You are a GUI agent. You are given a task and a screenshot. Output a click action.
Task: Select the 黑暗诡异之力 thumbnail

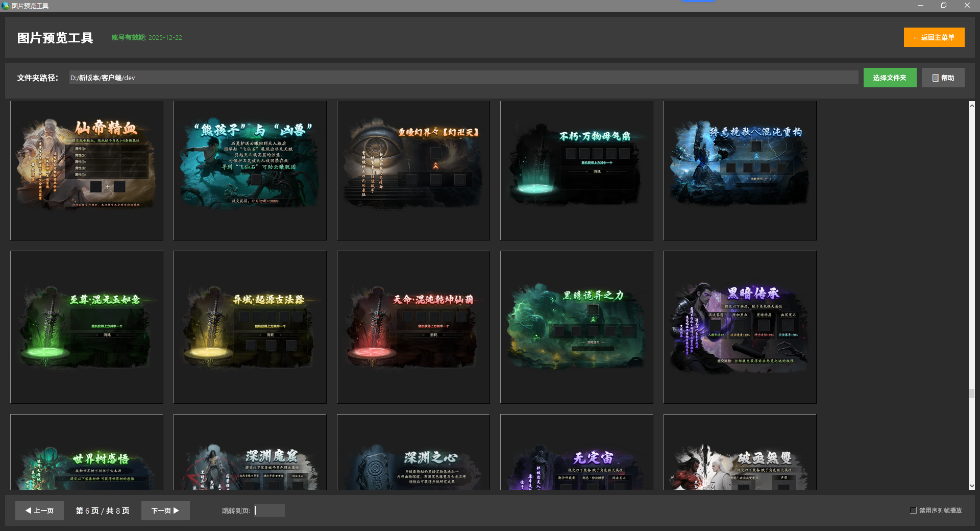click(x=577, y=327)
